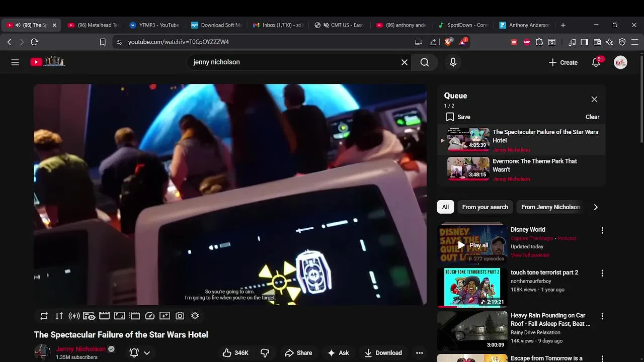Switch to Gmail Inbox tab

point(278,25)
